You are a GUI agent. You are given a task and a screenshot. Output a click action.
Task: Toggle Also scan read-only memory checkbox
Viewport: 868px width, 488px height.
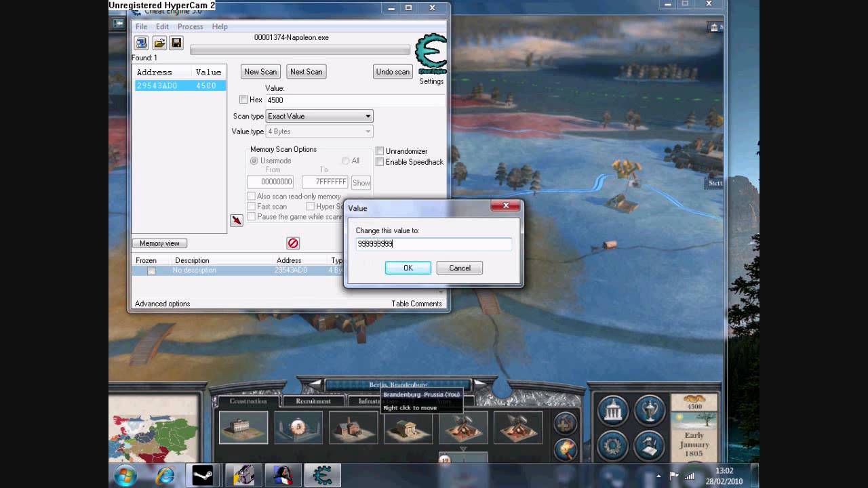click(x=251, y=197)
